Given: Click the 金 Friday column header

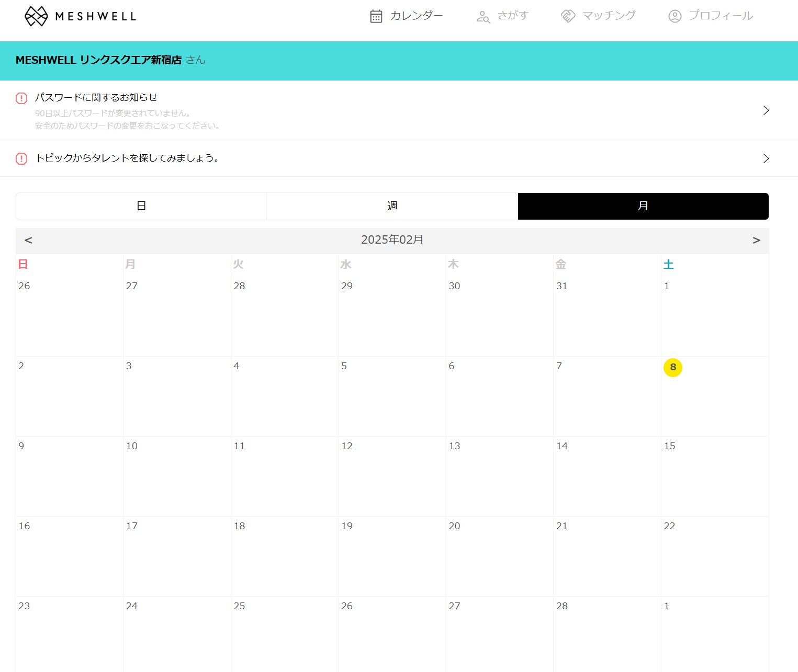Looking at the screenshot, I should click(x=561, y=264).
